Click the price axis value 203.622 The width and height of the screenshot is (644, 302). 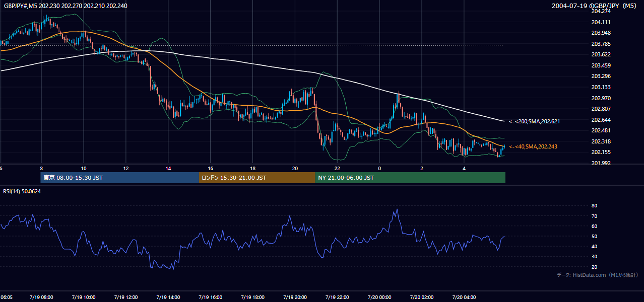(x=601, y=55)
